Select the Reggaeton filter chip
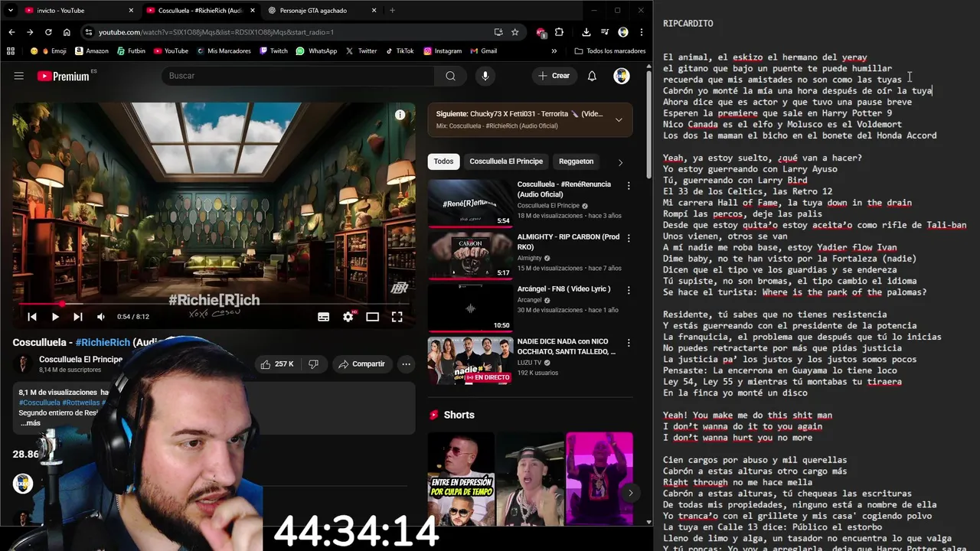Screen dimensions: 980x551 click(x=576, y=161)
